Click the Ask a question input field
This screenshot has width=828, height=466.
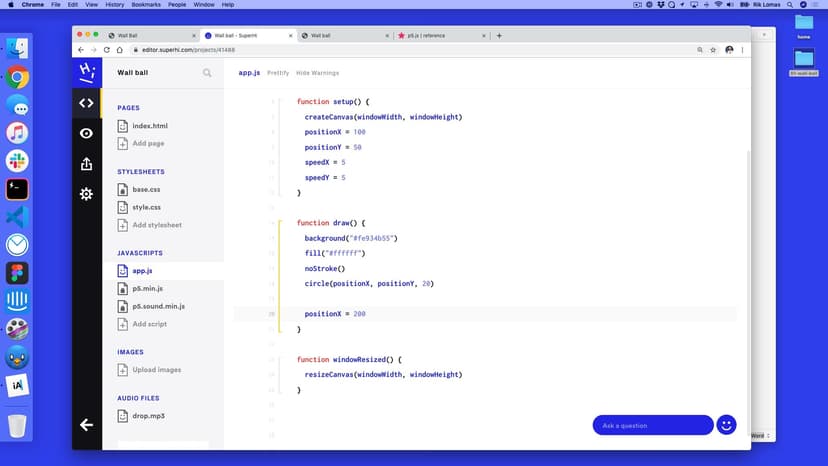click(x=652, y=425)
